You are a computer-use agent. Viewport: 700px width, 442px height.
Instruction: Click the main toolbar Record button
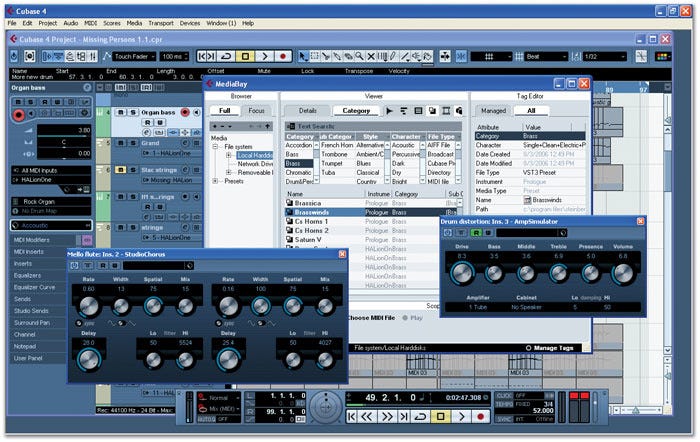282,56
